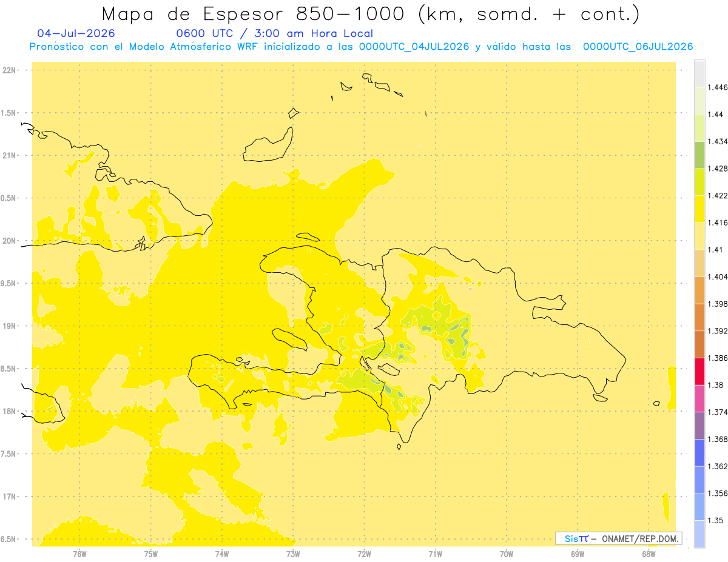Click the legend value 1.398
The image size is (728, 562).
pos(717,304)
